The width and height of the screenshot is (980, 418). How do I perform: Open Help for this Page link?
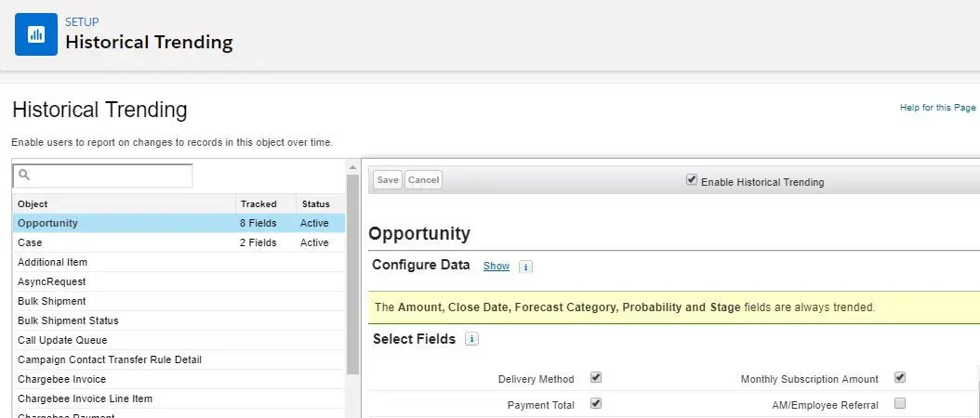(x=937, y=108)
